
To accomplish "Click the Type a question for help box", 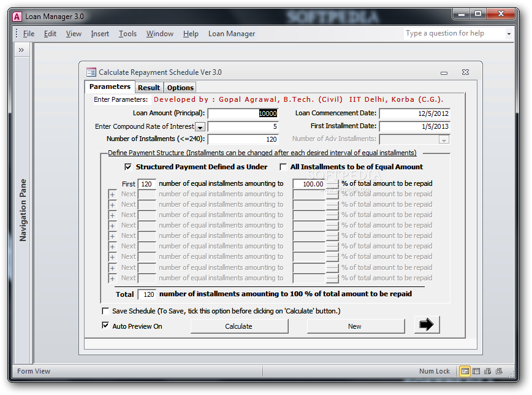I will point(455,33).
